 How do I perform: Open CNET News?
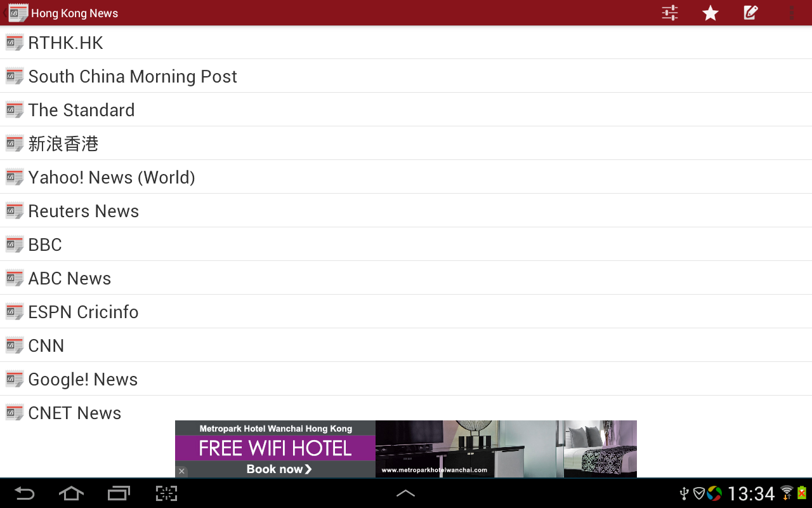406,408
